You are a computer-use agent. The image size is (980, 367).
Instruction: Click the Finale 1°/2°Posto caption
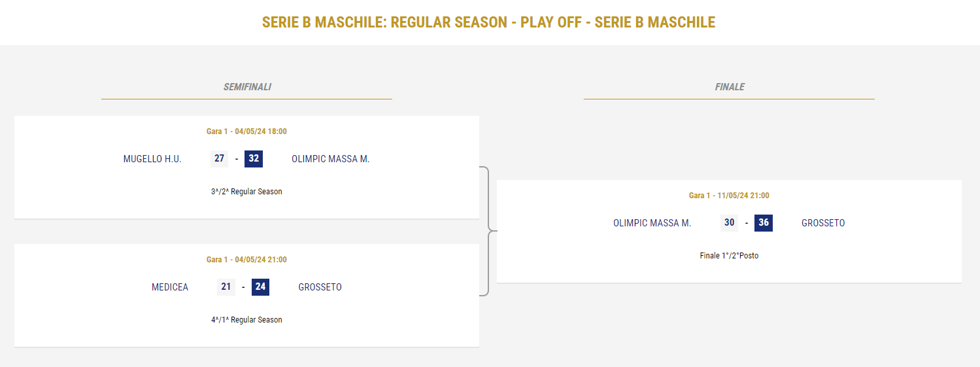(729, 256)
